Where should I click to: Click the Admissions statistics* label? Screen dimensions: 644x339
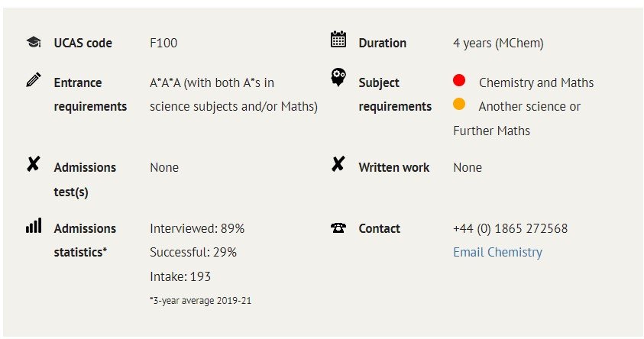(85, 240)
